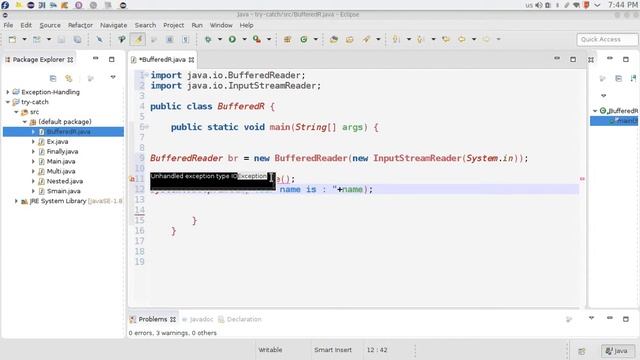This screenshot has width=640, height=360.
Task: Click the New file wizard toolbar icon
Action: 12,39
